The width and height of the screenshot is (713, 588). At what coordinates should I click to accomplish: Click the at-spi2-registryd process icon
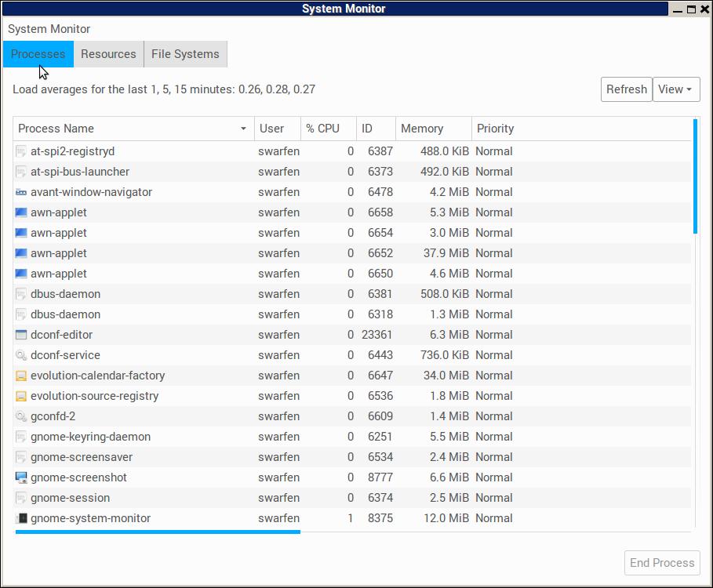point(21,151)
